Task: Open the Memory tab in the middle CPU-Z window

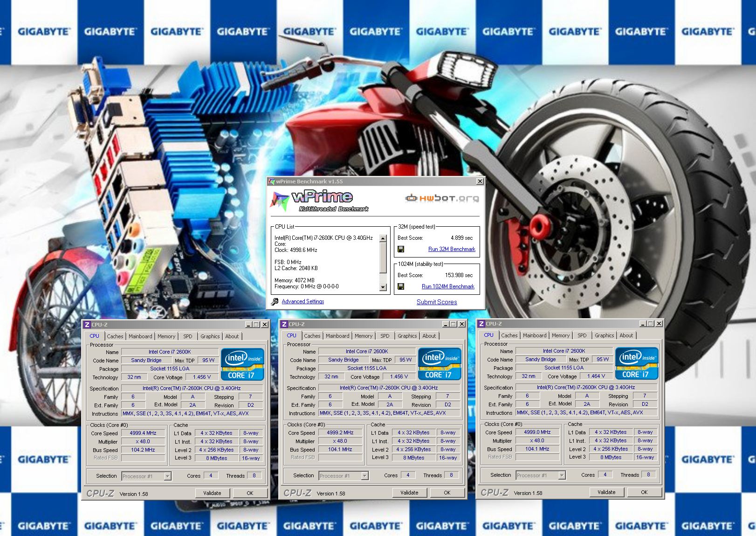Action: pyautogui.click(x=364, y=336)
